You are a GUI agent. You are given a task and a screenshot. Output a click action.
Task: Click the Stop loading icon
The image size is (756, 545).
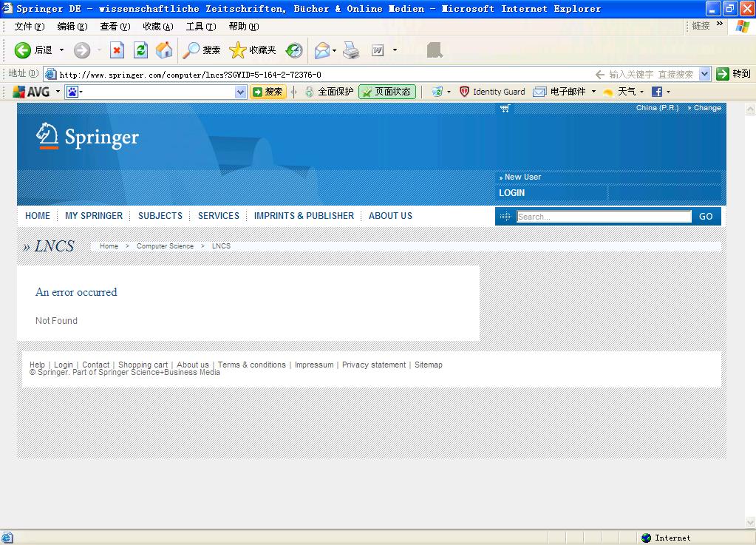click(117, 50)
